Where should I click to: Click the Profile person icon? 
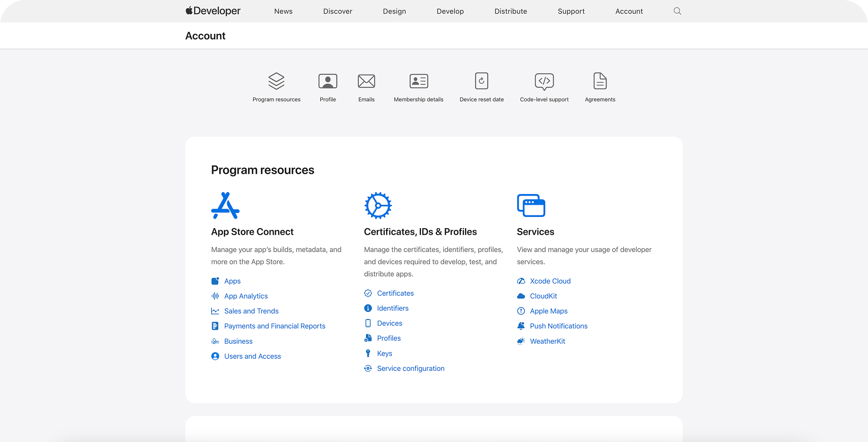(328, 81)
